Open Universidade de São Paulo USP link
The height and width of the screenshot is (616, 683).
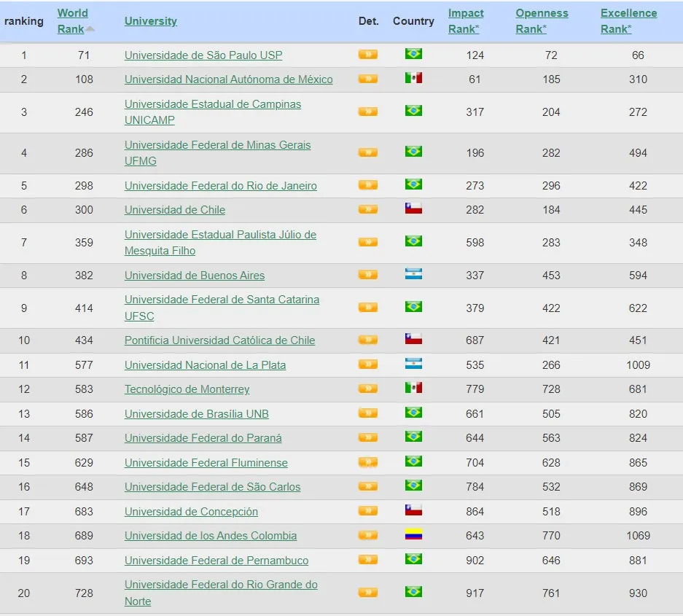(203, 55)
